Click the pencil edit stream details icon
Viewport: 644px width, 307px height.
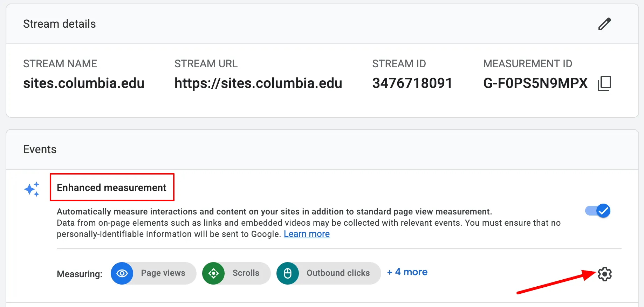pos(604,24)
